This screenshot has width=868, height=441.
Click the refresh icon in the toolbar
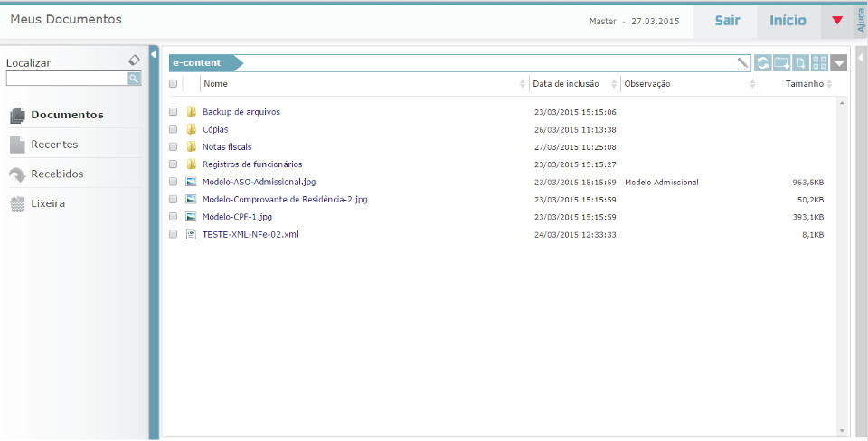point(762,63)
